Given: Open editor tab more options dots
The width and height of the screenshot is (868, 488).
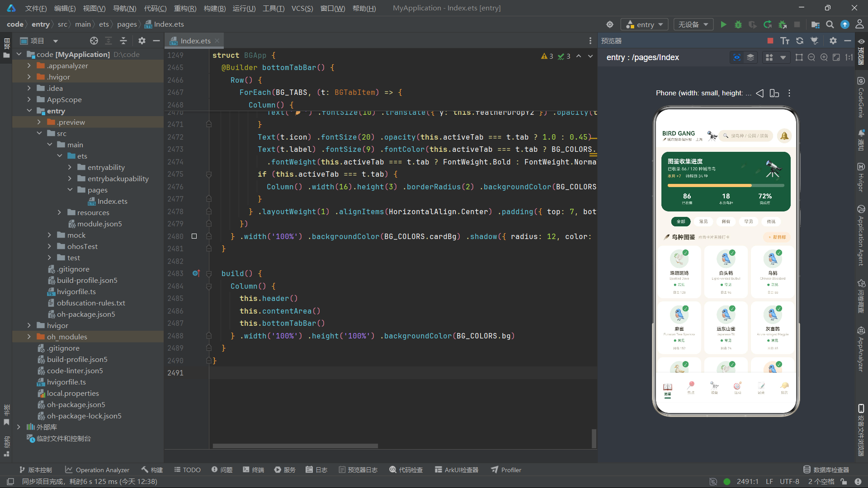Looking at the screenshot, I should [x=590, y=41].
